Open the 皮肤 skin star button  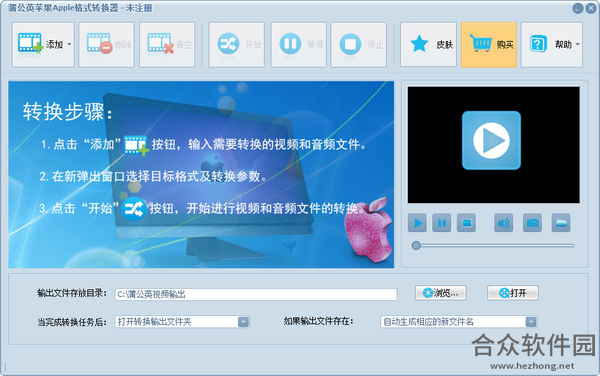coord(429,45)
